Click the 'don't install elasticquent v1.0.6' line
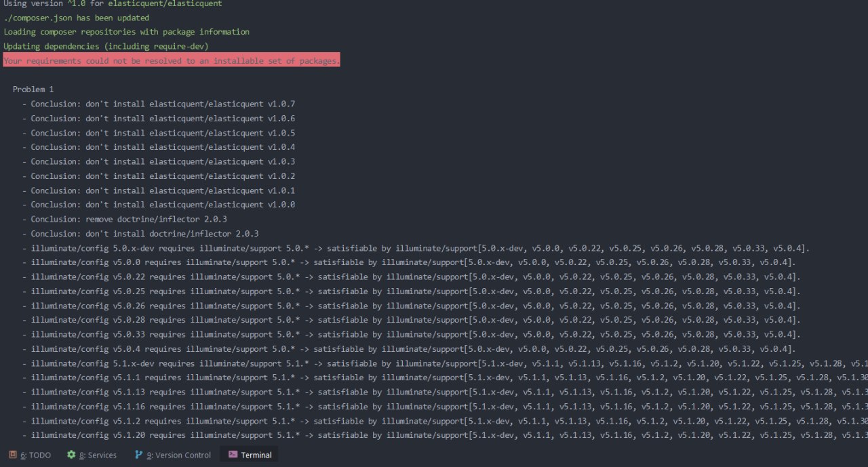The width and height of the screenshot is (868, 467). tap(158, 119)
